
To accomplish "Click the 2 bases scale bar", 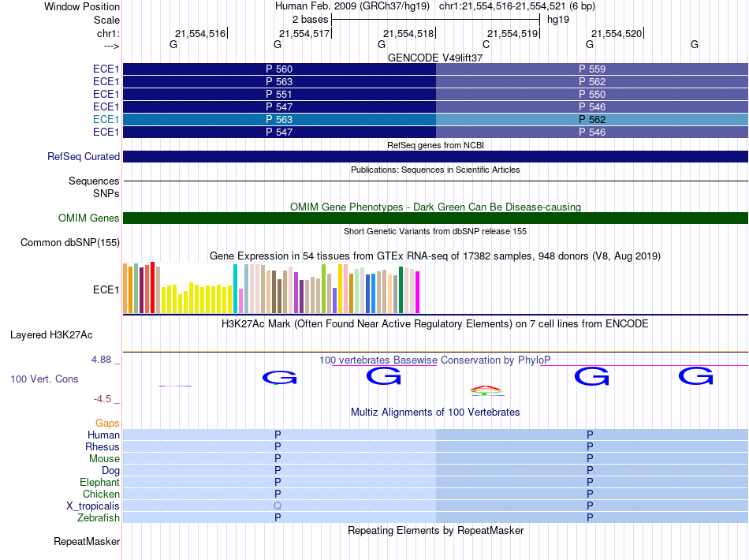I will coord(435,20).
